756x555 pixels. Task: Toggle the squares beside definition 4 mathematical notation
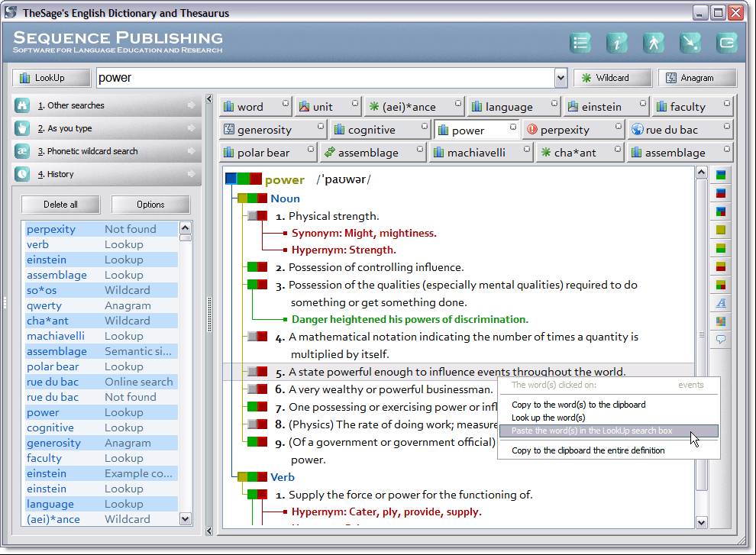tap(257, 337)
